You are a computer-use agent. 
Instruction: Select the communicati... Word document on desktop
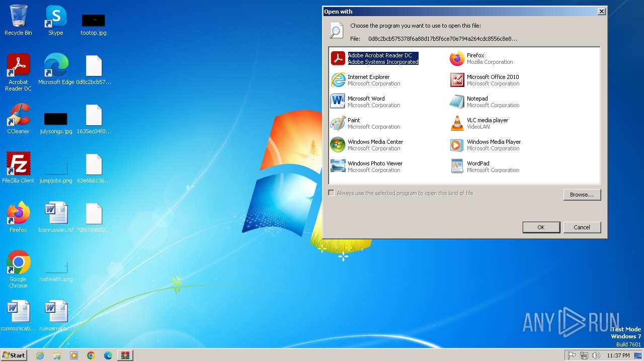coord(18,316)
